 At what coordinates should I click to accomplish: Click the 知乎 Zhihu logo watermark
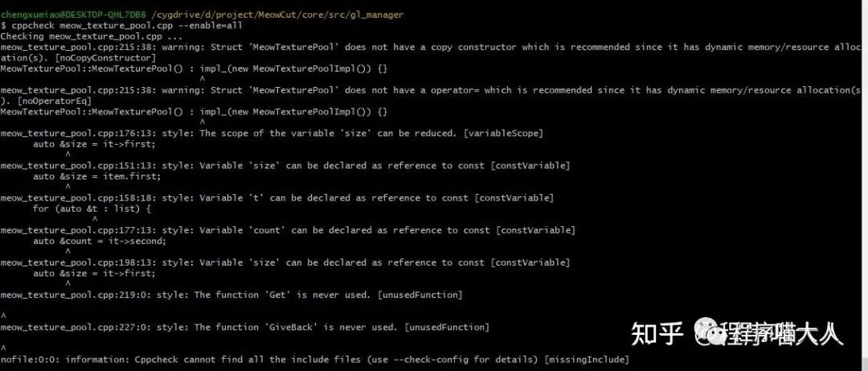click(x=657, y=332)
